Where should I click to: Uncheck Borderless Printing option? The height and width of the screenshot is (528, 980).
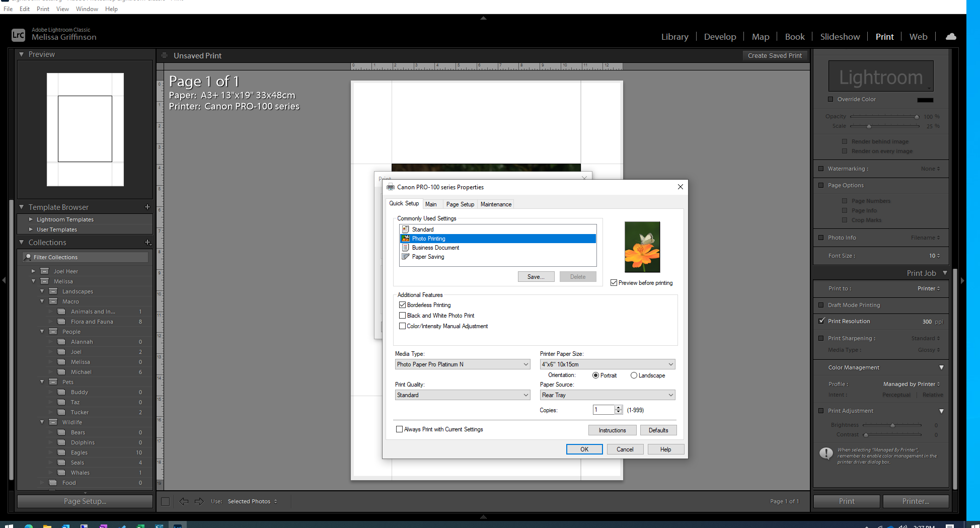tap(402, 305)
